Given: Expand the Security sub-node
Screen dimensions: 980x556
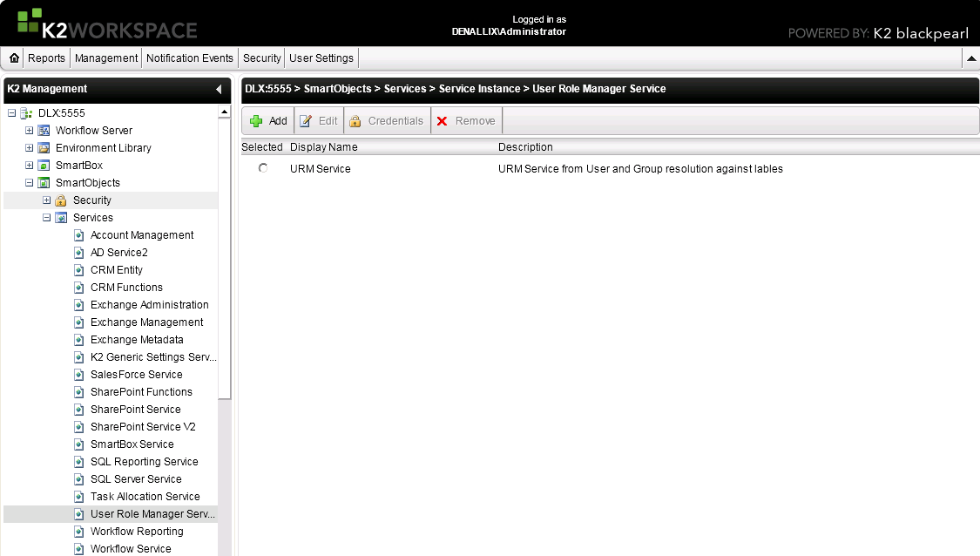Looking at the screenshot, I should pos(46,200).
